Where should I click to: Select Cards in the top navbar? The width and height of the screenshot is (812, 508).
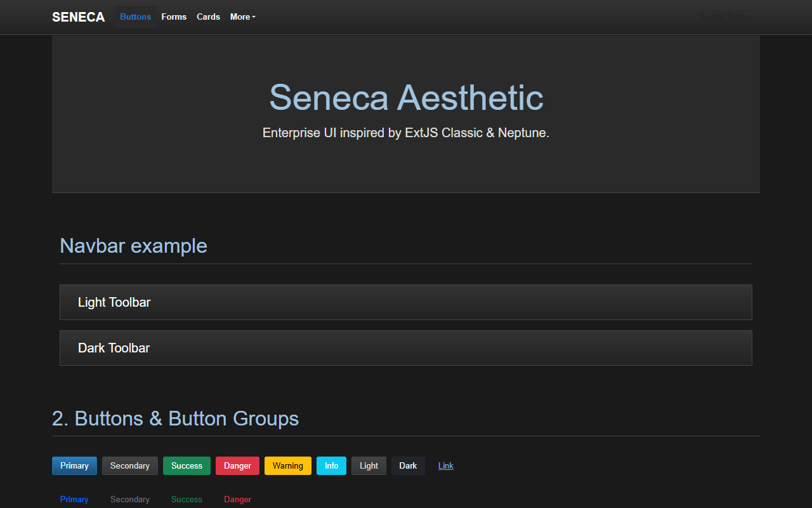pos(208,17)
